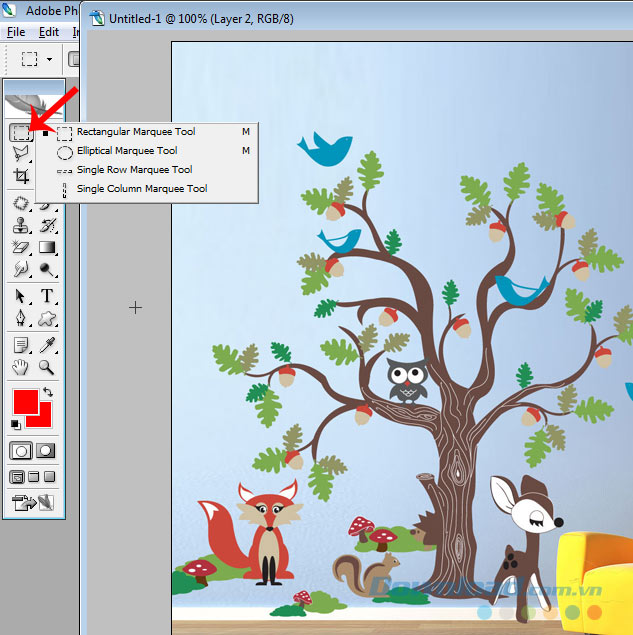Choose the Gradient tool
The width and height of the screenshot is (633, 635).
click(46, 247)
